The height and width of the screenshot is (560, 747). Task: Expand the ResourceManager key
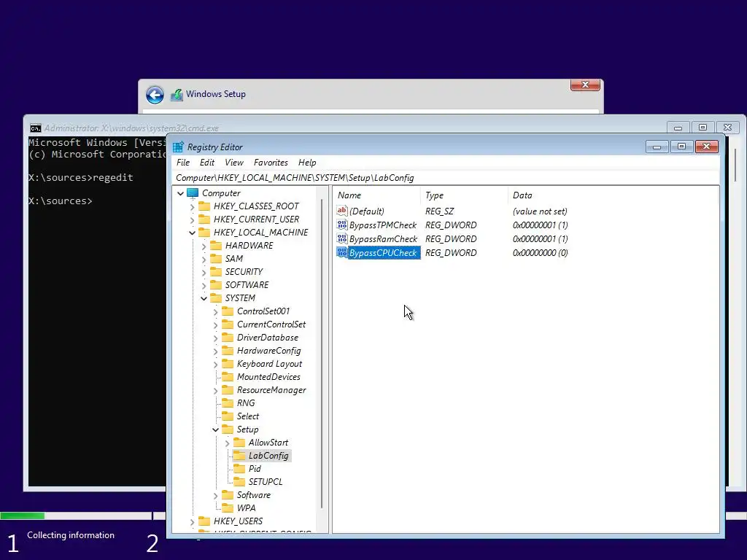[x=215, y=391]
